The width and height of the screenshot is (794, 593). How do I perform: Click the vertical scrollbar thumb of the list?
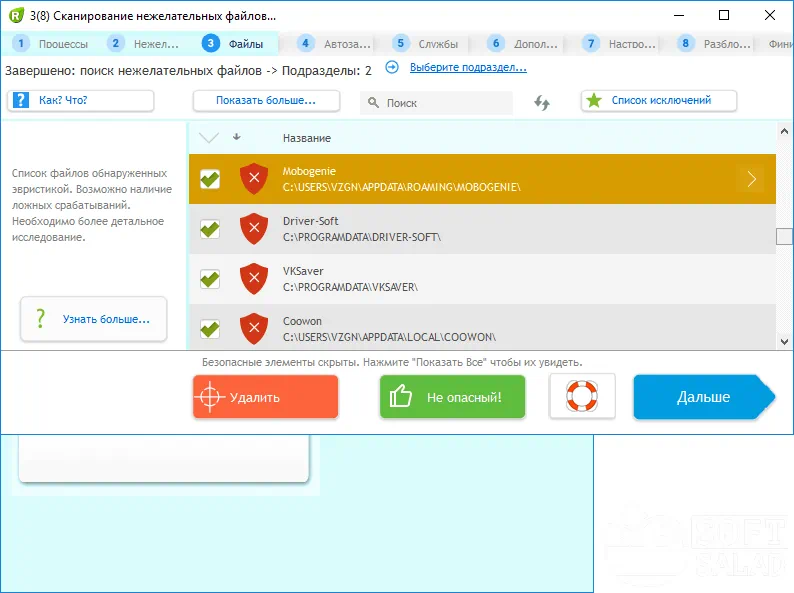[x=784, y=236]
